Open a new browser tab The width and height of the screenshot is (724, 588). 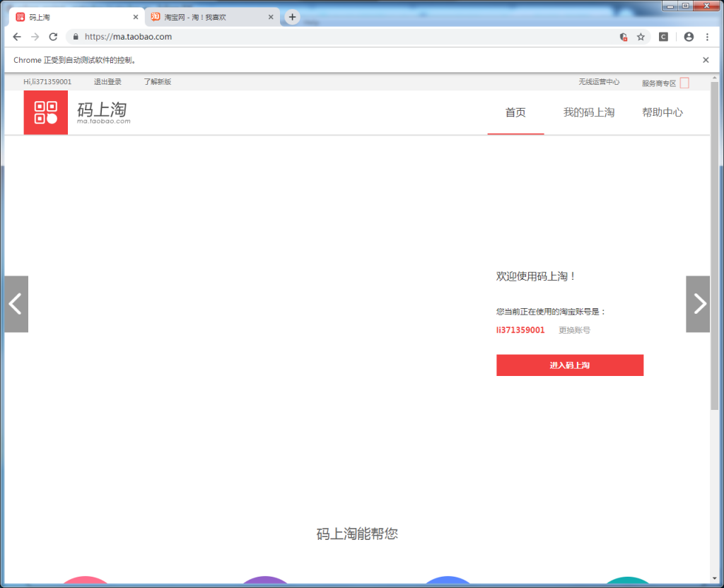(292, 17)
